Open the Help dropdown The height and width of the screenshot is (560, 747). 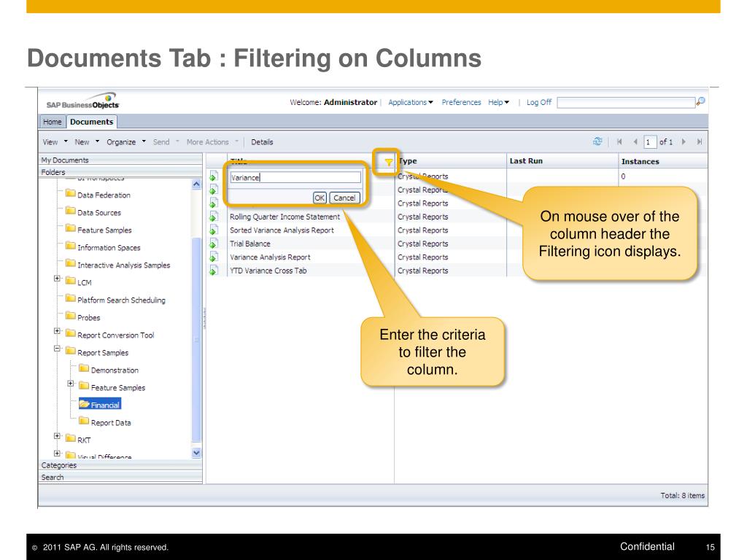click(498, 102)
